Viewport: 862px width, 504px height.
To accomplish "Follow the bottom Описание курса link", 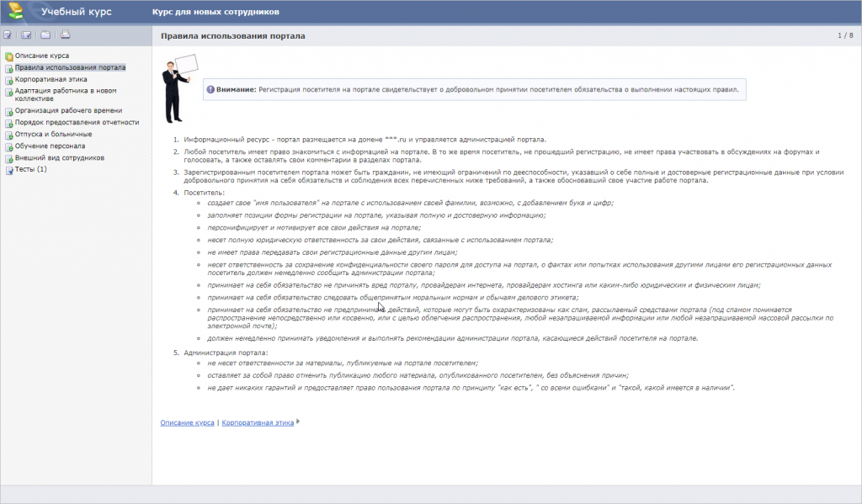I will (x=187, y=422).
